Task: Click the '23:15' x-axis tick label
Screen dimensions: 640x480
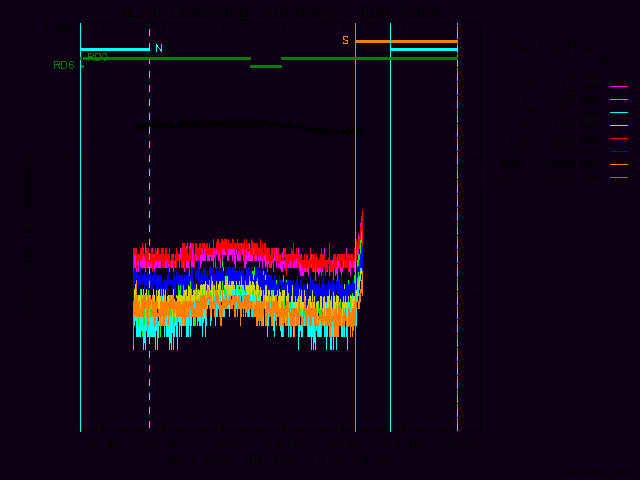Action: coord(283,446)
